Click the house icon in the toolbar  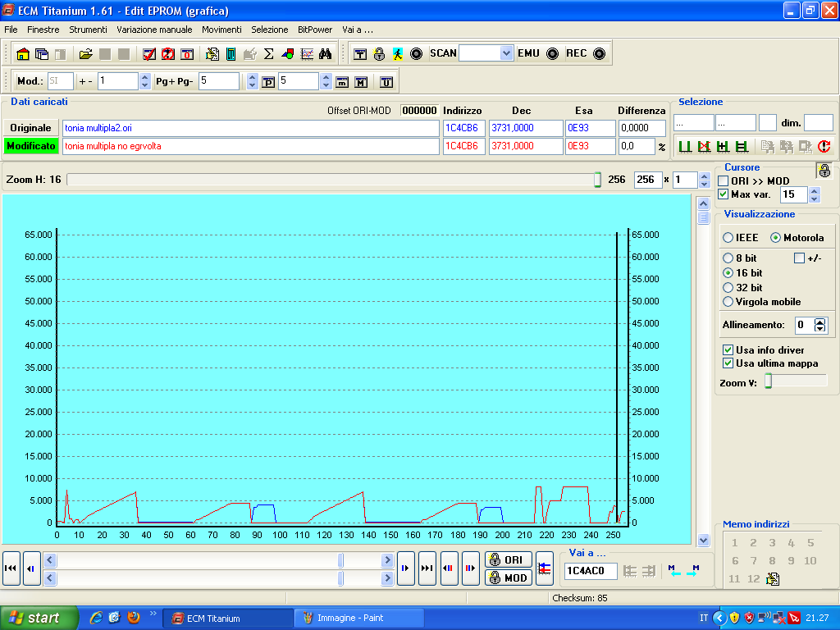coord(23,54)
